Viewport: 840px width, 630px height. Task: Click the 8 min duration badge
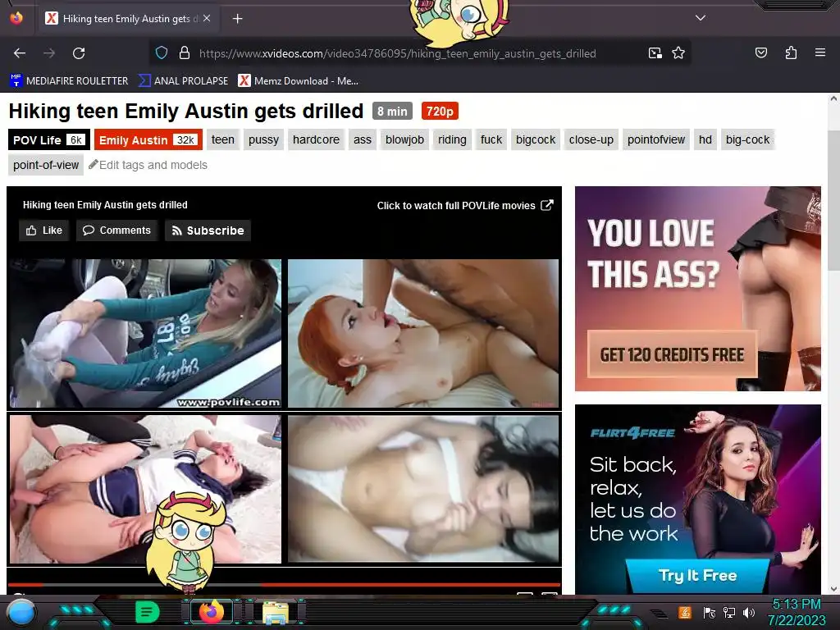[392, 112]
